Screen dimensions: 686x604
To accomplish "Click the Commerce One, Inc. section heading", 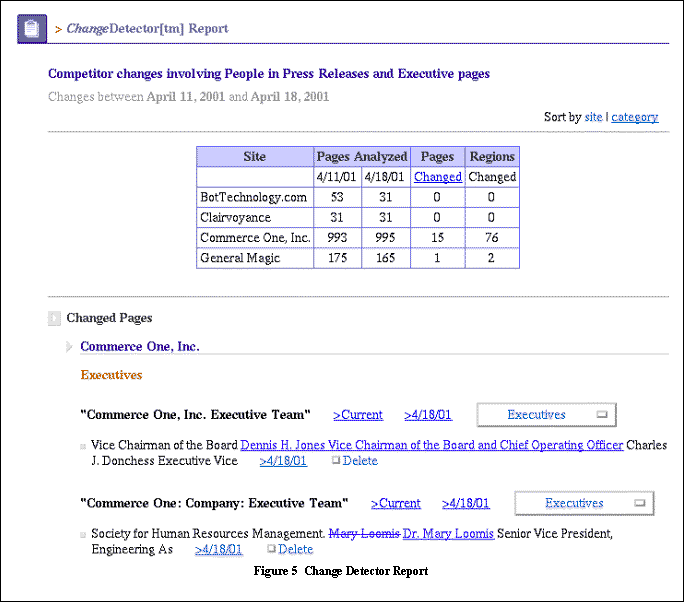I will 140,346.
